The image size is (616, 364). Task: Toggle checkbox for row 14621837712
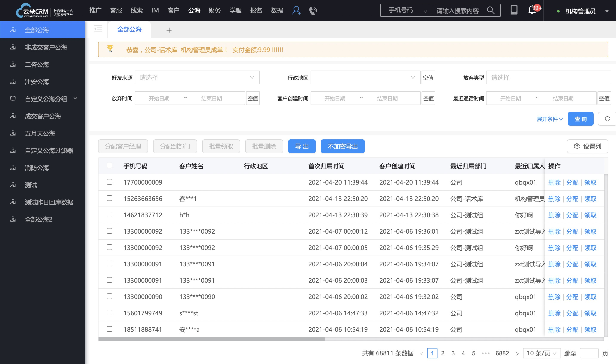click(x=110, y=214)
